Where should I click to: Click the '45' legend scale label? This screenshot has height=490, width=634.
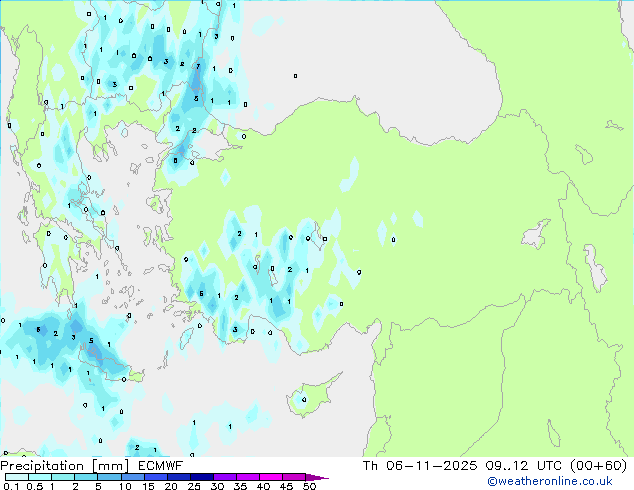click(286, 486)
